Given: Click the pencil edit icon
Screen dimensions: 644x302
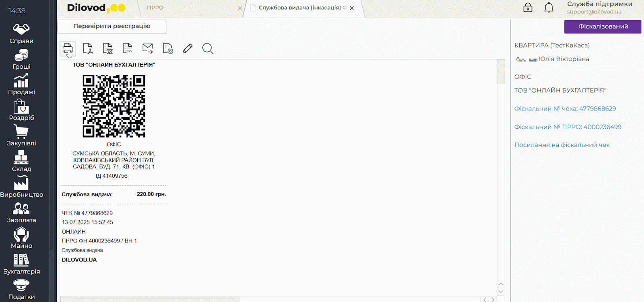Looking at the screenshot, I should point(188,49).
